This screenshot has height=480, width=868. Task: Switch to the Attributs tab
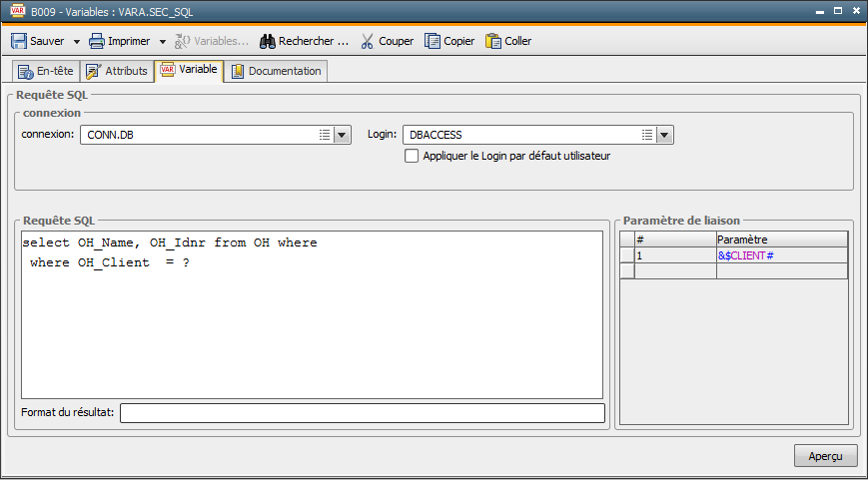(117, 71)
